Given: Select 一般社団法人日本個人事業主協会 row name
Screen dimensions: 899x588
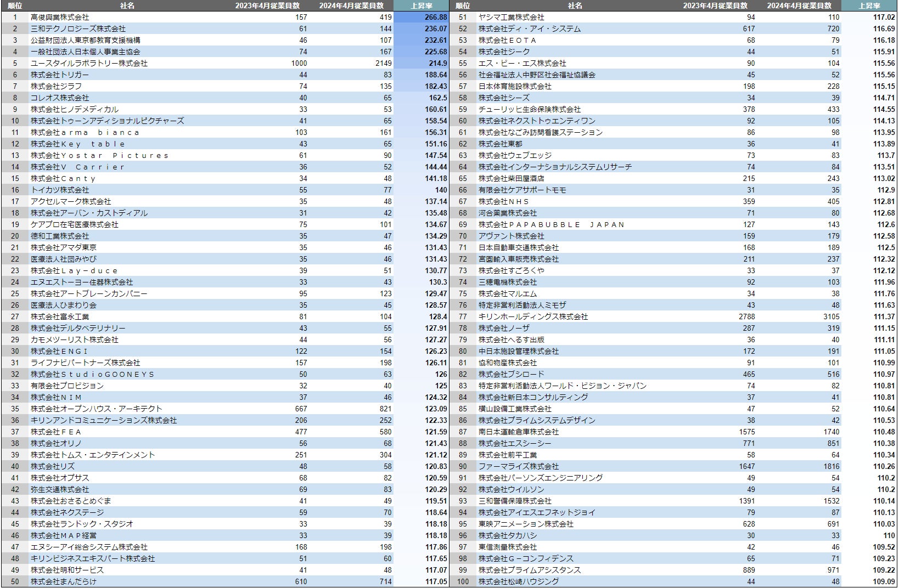Looking at the screenshot, I should pyautogui.click(x=86, y=52).
